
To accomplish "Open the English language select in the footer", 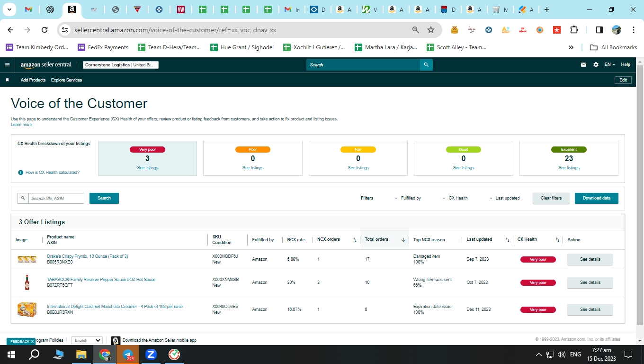I will pos(87,340).
